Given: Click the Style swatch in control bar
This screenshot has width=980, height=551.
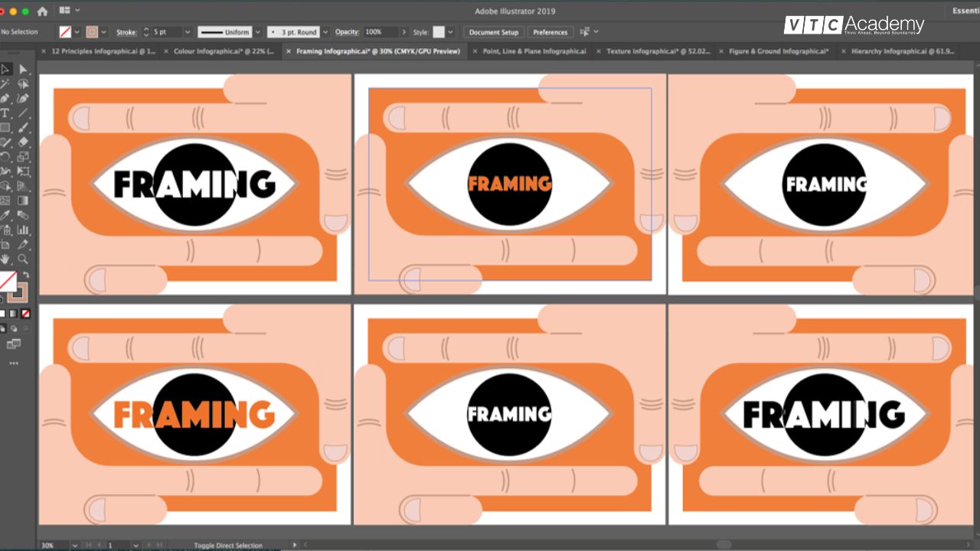Looking at the screenshot, I should (x=439, y=32).
